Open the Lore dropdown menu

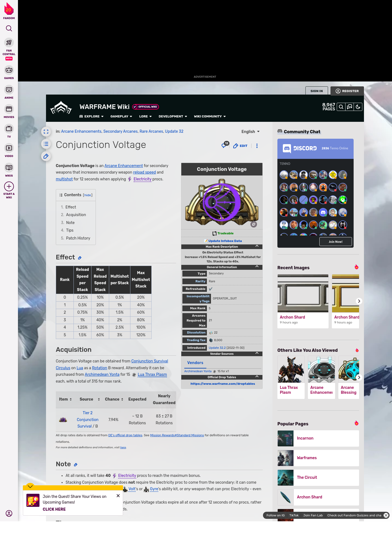[x=145, y=116]
